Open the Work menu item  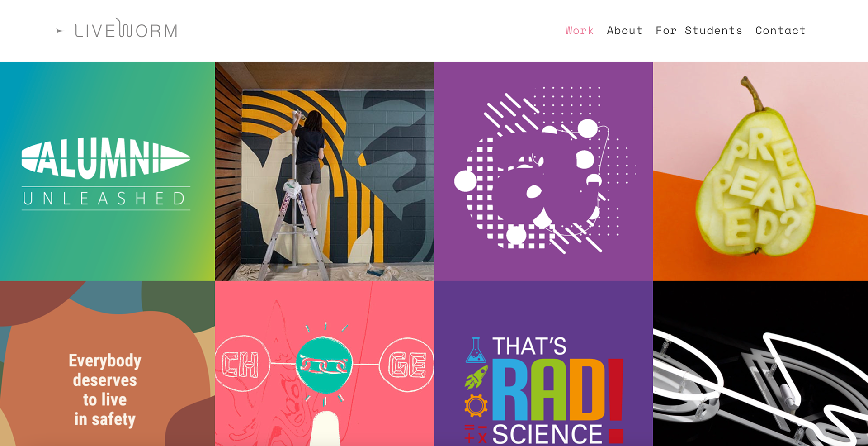pyautogui.click(x=579, y=30)
